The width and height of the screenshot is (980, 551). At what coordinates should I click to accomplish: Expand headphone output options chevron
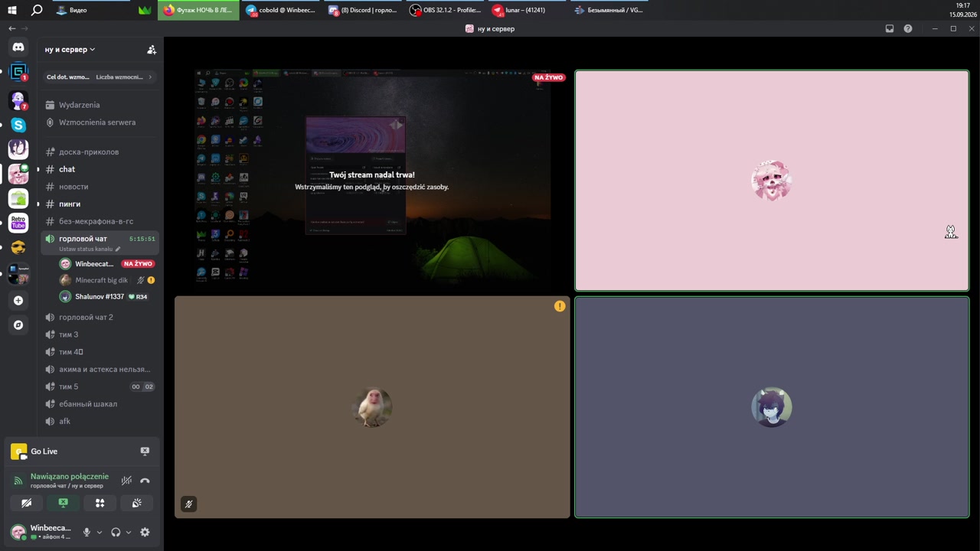point(128,533)
